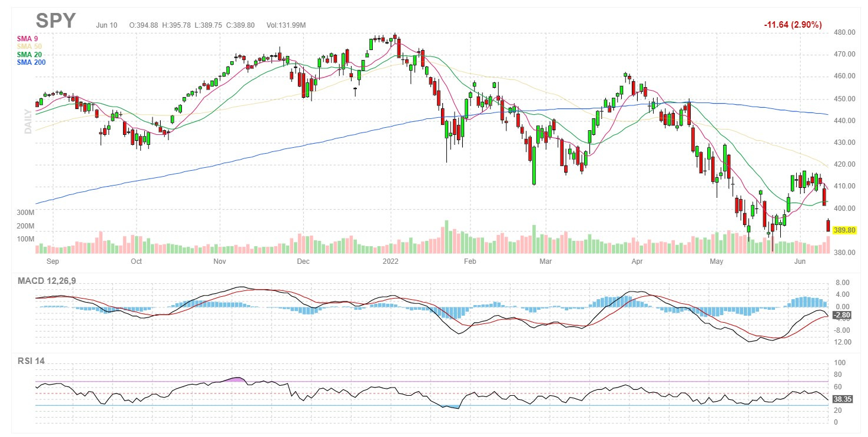This screenshot has width=868, height=437.
Task: Click the -11.64 (2.90%) price change
Action: (793, 25)
